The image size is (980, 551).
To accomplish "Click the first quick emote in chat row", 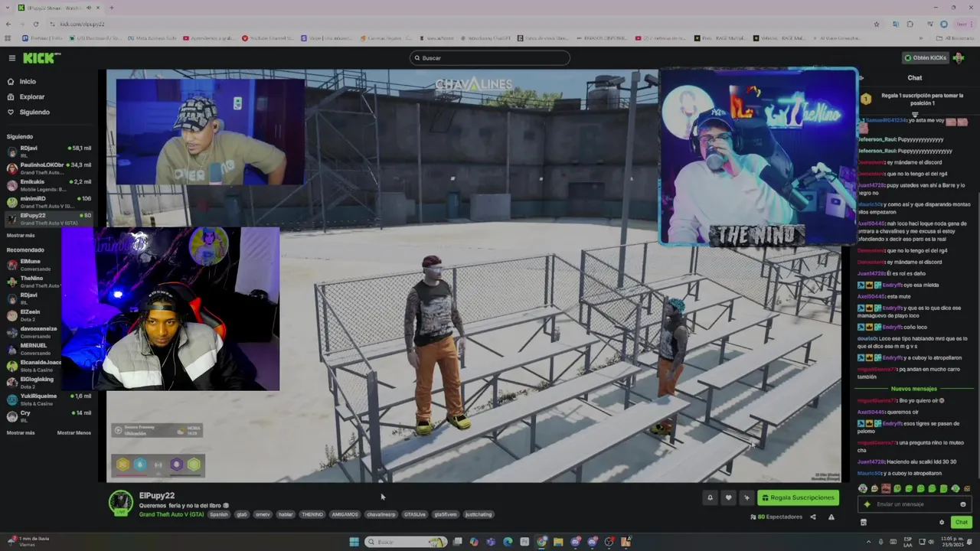I will [x=863, y=488].
